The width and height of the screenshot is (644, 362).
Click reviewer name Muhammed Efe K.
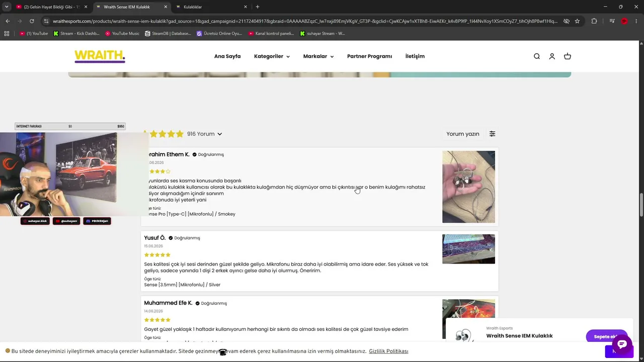click(x=168, y=303)
